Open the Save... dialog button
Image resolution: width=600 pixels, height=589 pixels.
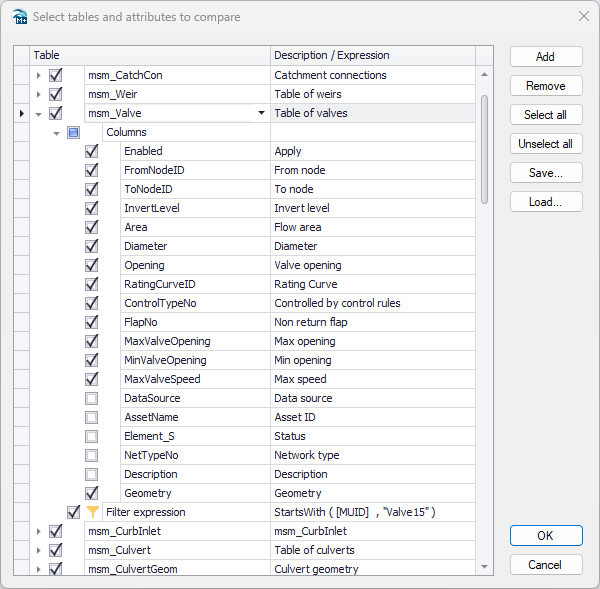[x=546, y=173]
